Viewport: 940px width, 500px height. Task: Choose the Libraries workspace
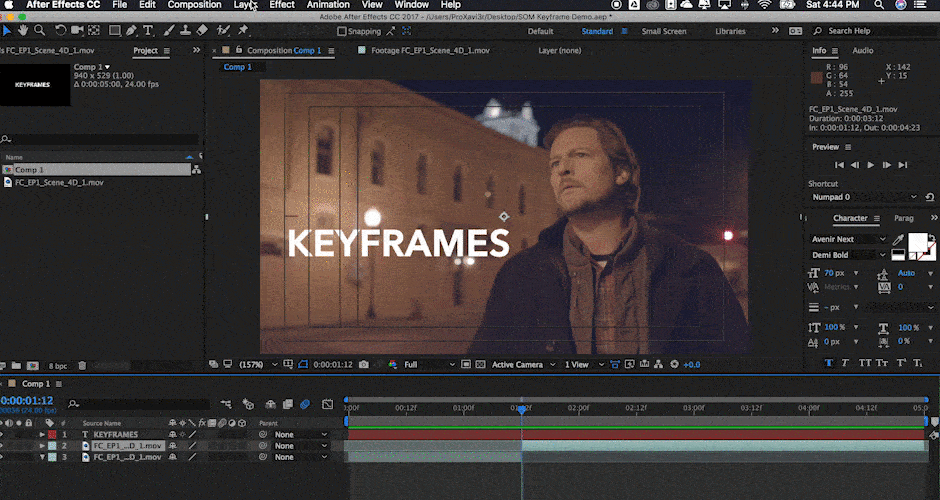pyautogui.click(x=730, y=31)
